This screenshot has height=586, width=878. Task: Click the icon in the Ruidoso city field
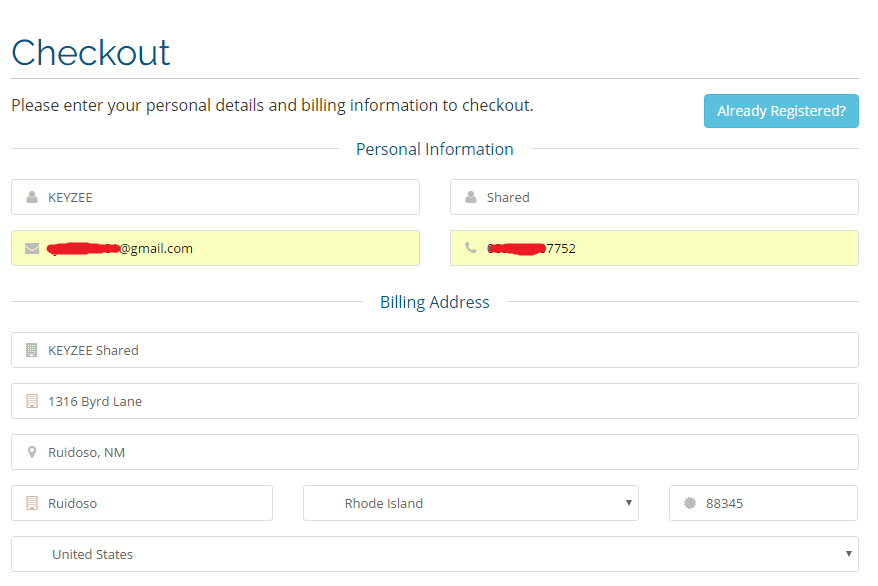[32, 503]
